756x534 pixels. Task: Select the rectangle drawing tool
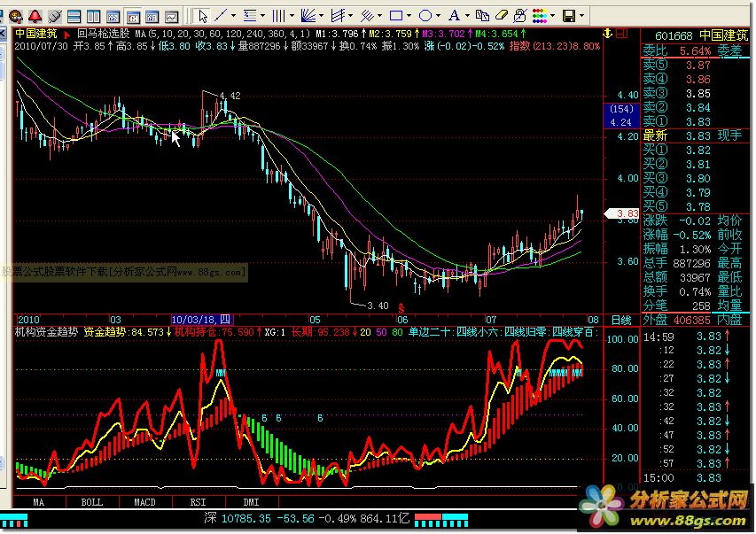click(x=396, y=15)
